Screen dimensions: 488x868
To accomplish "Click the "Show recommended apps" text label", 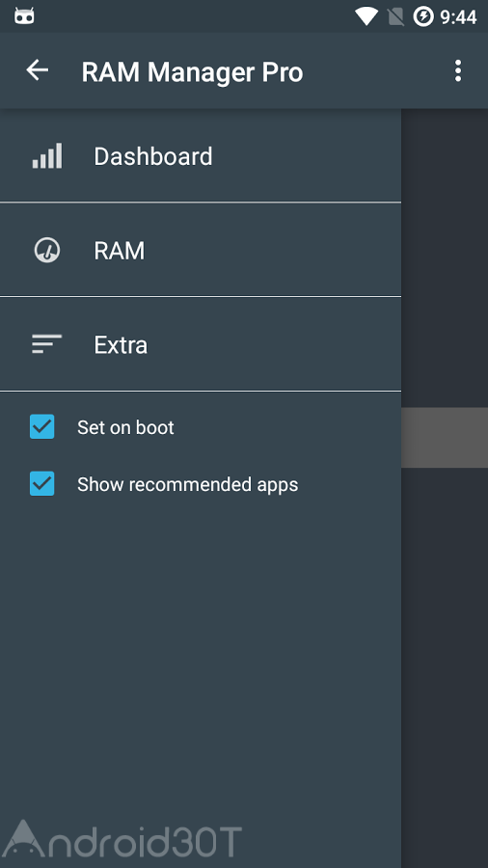I will coord(187,484).
